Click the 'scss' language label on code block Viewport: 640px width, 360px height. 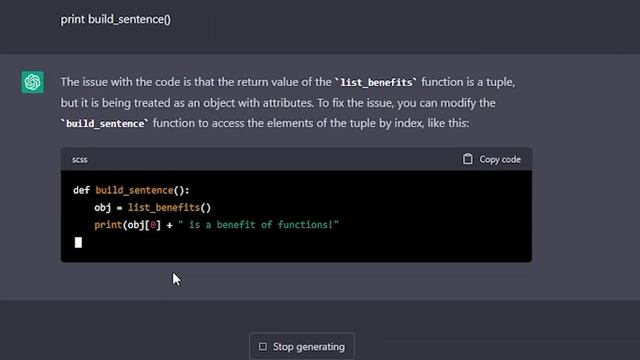click(x=80, y=160)
